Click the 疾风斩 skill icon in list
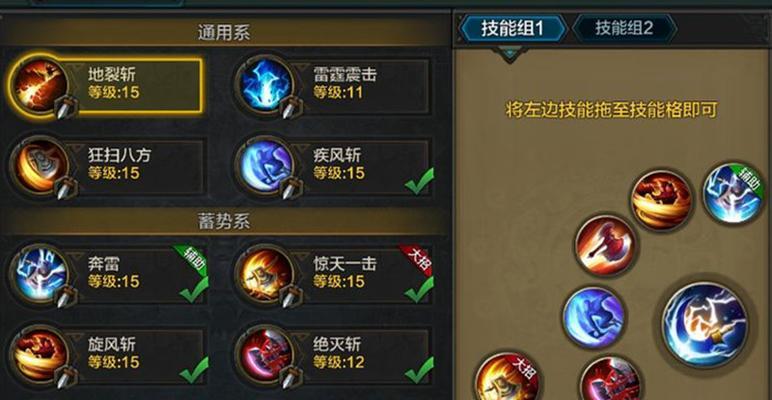Image resolution: width=772 pixels, height=400 pixels. 266,166
